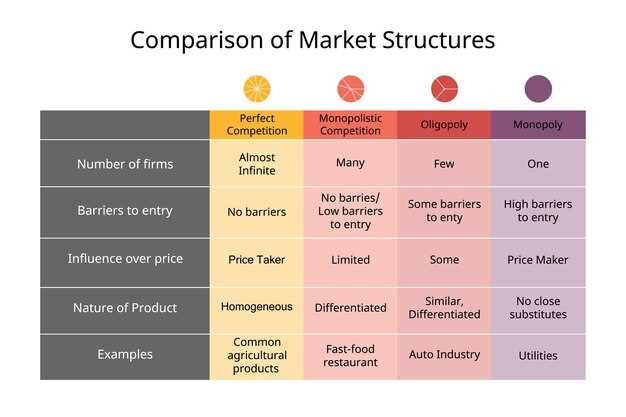
Task: Click the Fast-food restaurant cell
Action: (351, 355)
